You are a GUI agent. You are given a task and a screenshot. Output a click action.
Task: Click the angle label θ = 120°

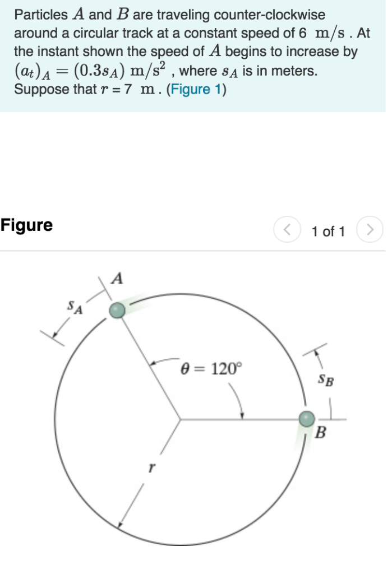coord(210,369)
